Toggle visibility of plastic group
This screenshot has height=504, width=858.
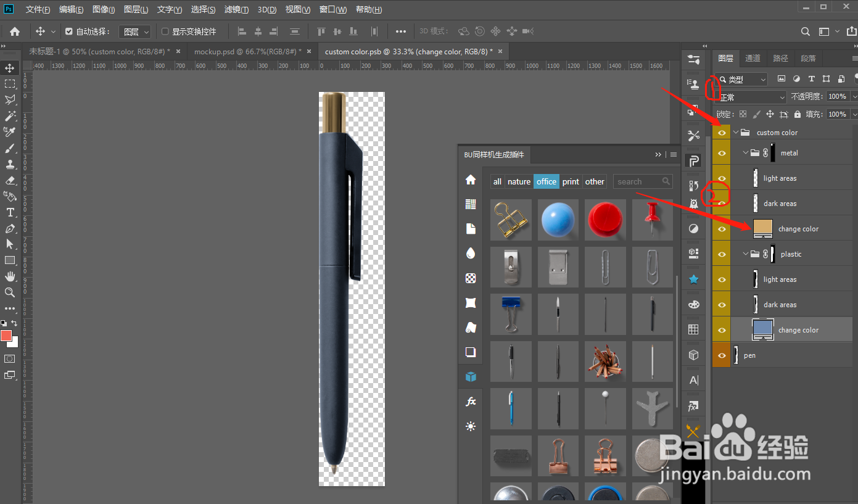coord(721,254)
